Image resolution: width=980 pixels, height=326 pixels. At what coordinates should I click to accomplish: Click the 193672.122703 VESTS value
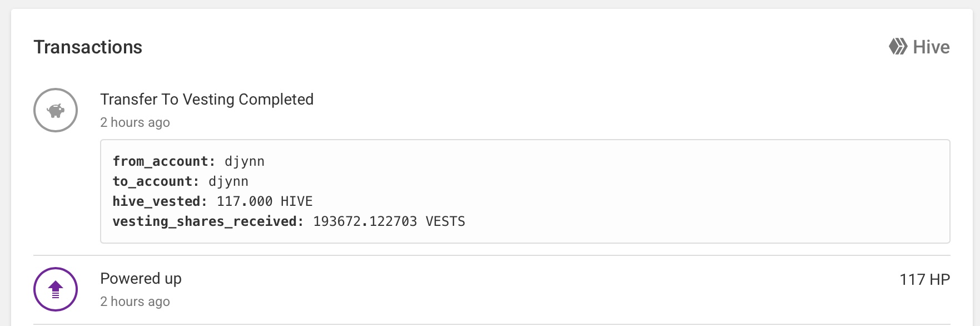point(389,221)
